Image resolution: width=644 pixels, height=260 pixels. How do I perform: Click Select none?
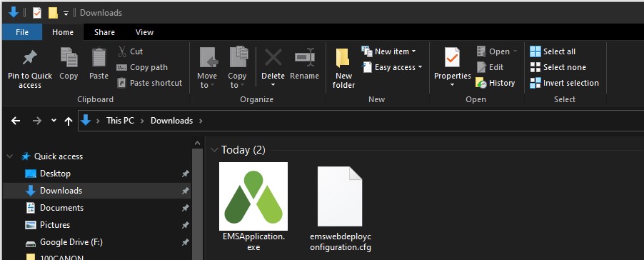click(558, 67)
